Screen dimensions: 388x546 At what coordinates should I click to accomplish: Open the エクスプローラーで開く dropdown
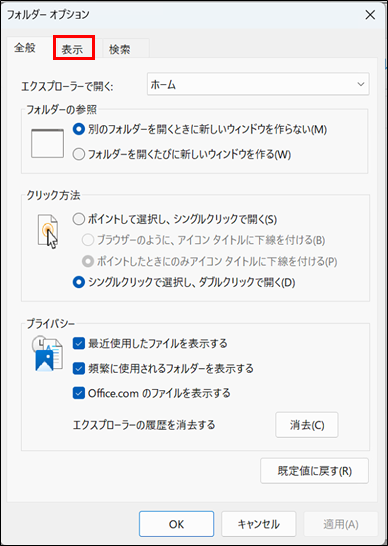[258, 84]
